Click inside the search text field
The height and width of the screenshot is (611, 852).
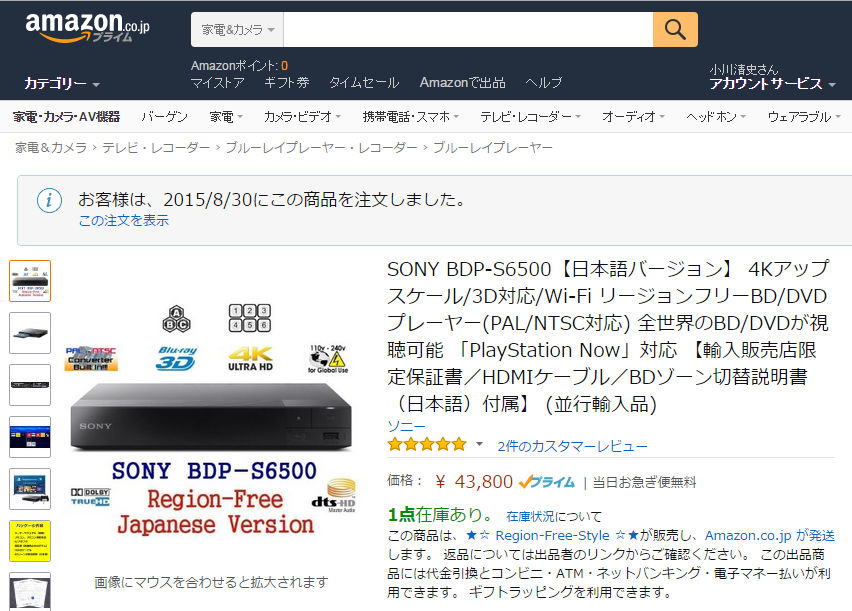click(468, 29)
